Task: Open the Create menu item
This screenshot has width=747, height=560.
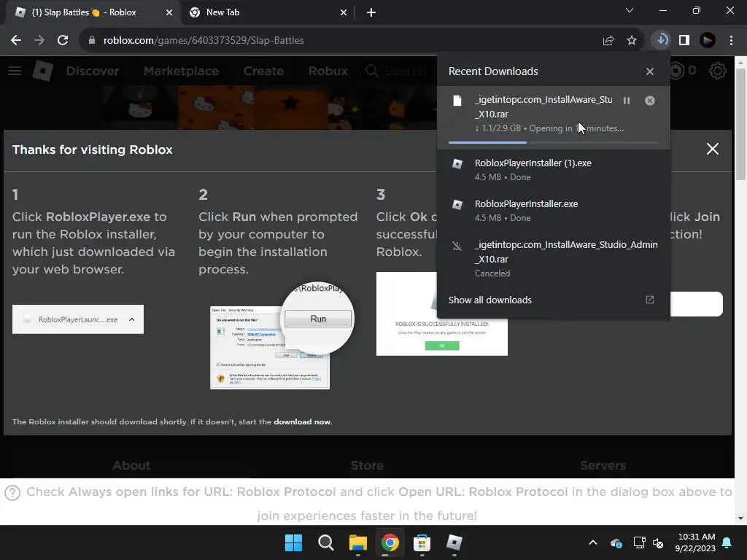Action: (263, 71)
